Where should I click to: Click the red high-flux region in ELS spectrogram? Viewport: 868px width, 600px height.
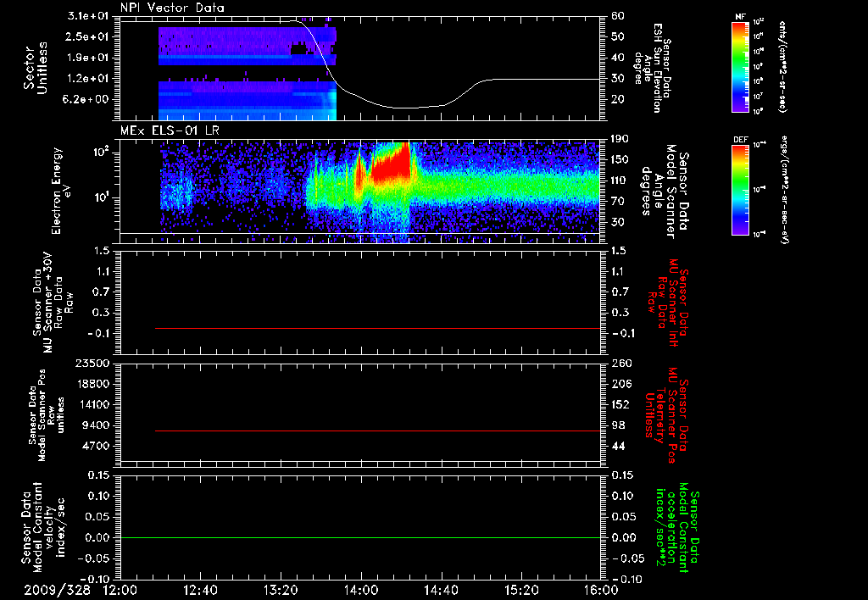point(390,164)
